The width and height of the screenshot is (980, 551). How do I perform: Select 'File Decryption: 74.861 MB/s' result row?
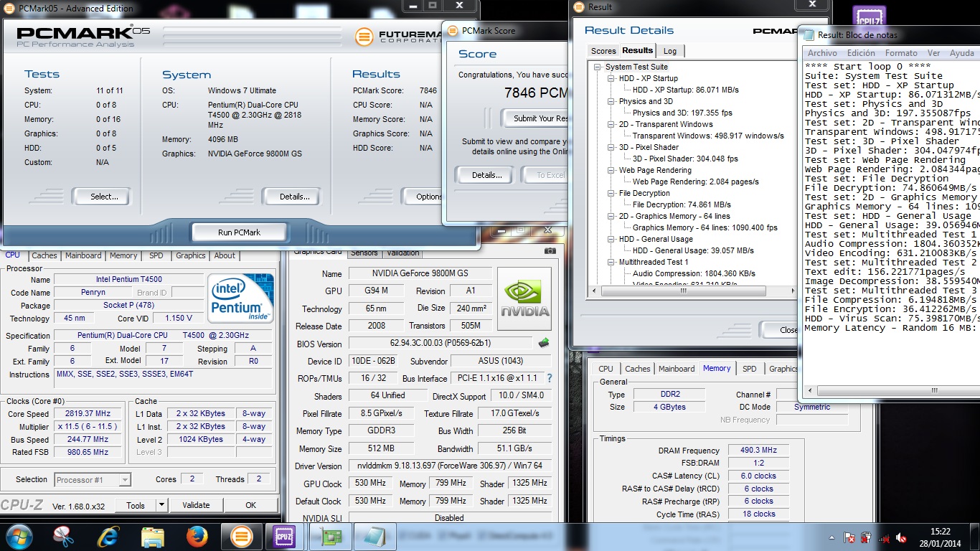click(x=682, y=204)
